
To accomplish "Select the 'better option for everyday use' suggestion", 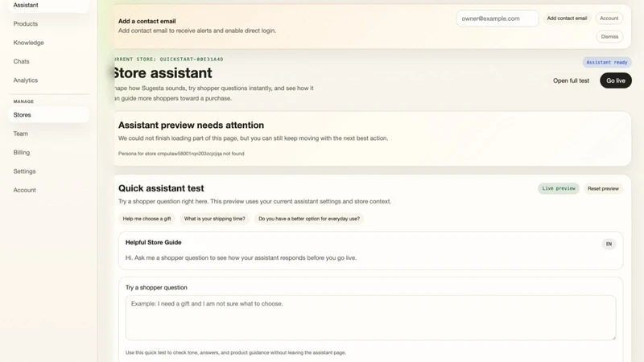I will point(309,219).
